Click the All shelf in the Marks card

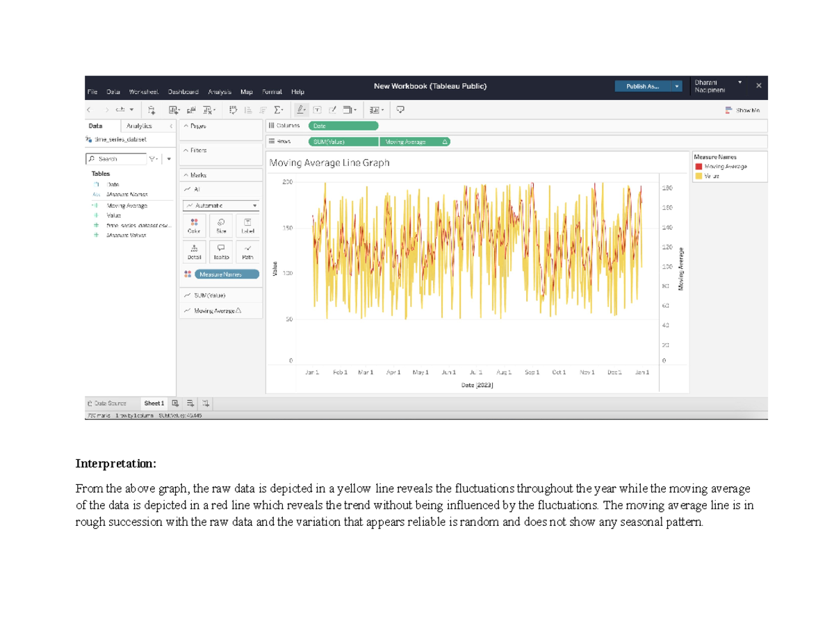click(x=198, y=189)
